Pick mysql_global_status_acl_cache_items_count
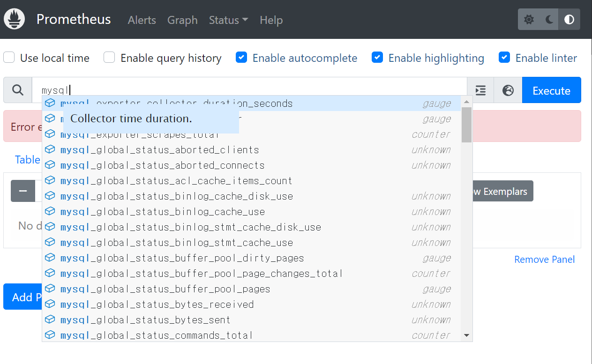 pyautogui.click(x=252, y=181)
